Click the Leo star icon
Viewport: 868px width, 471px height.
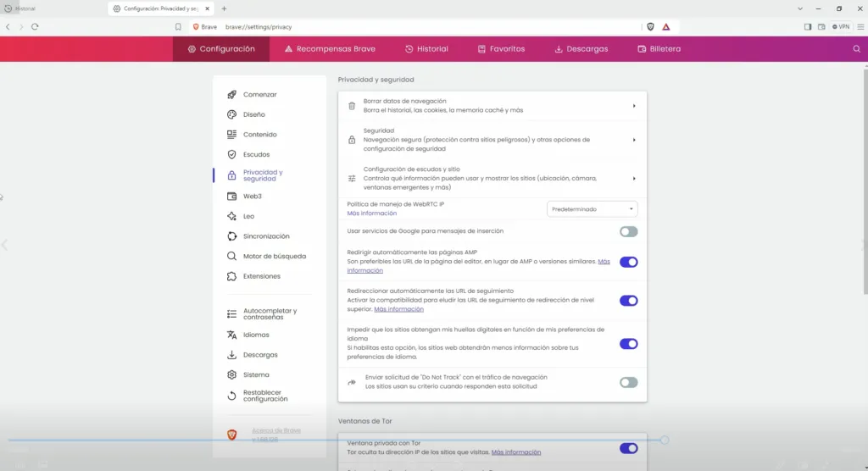point(231,216)
